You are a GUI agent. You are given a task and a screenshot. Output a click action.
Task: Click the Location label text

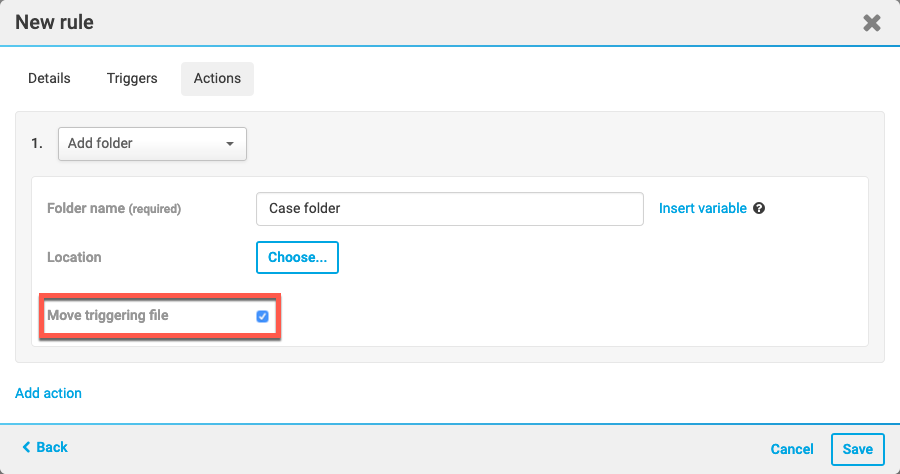[74, 257]
